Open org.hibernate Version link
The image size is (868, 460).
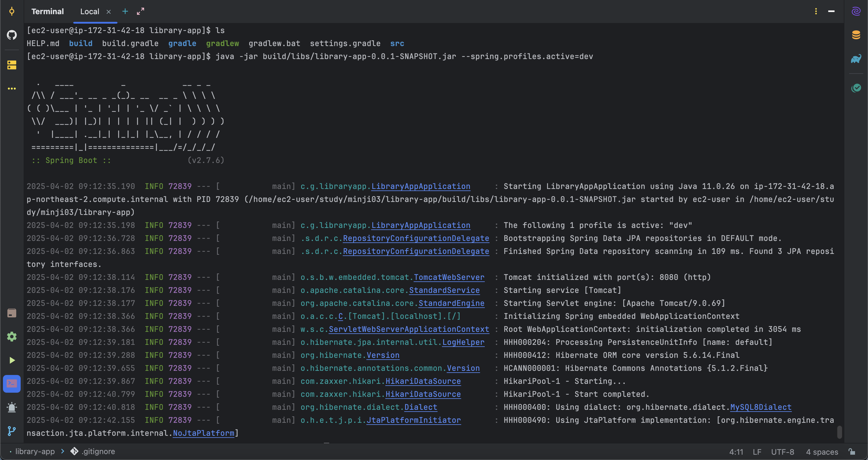tap(383, 355)
